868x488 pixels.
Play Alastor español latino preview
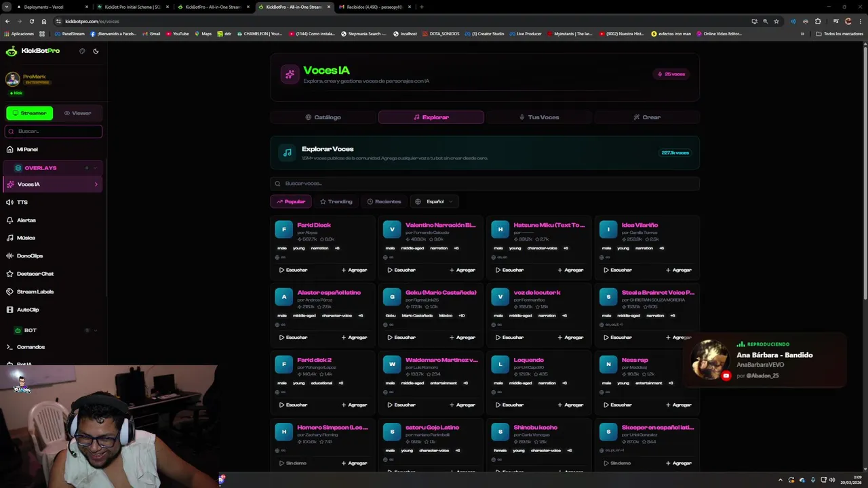tap(293, 337)
